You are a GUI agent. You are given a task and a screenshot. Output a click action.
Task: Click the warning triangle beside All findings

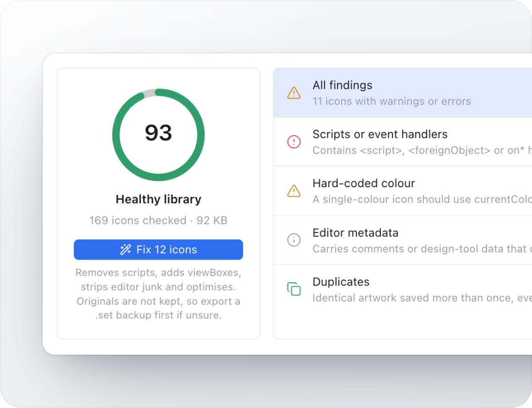[x=293, y=93]
